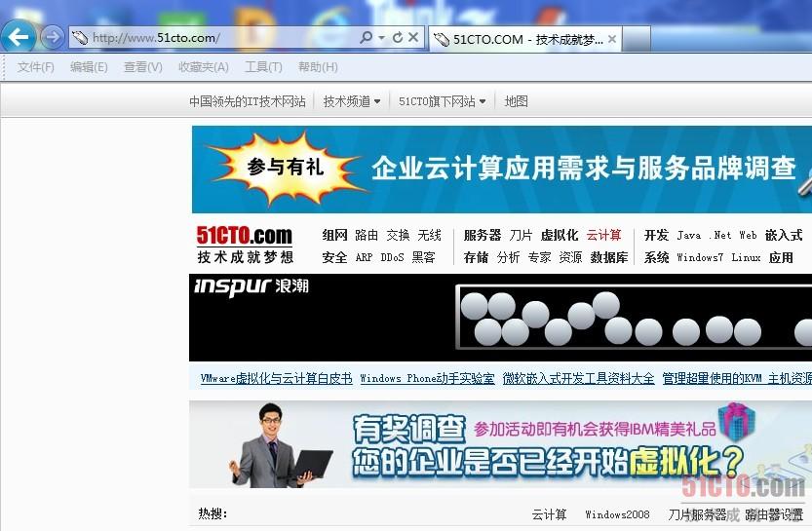Open the 系统 category link
812x531 pixels.
657,258
